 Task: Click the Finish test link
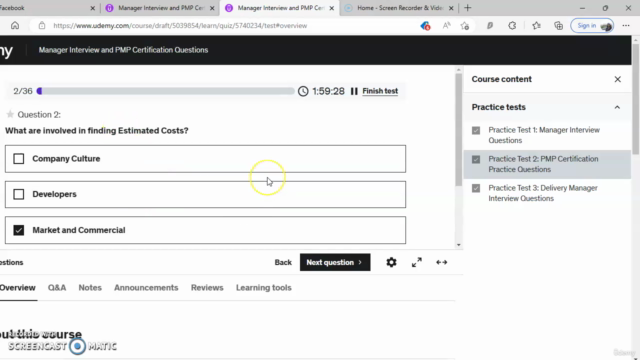click(380, 91)
